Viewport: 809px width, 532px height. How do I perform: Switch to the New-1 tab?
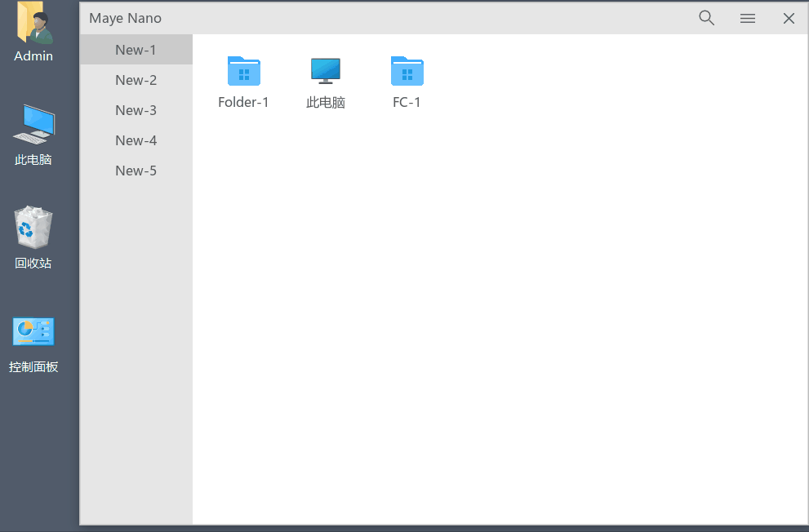pos(136,50)
